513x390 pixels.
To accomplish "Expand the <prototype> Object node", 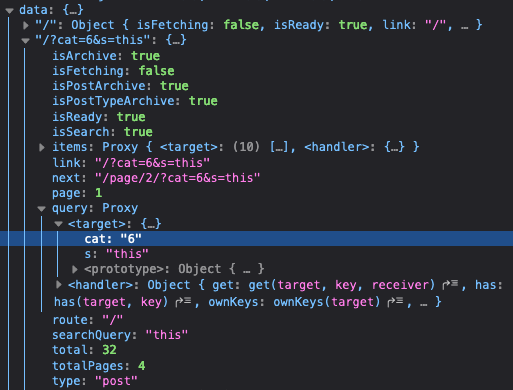I will point(75,269).
